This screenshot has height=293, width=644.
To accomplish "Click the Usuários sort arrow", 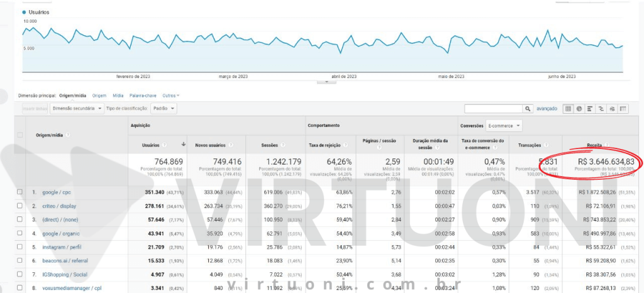I will (x=183, y=144).
